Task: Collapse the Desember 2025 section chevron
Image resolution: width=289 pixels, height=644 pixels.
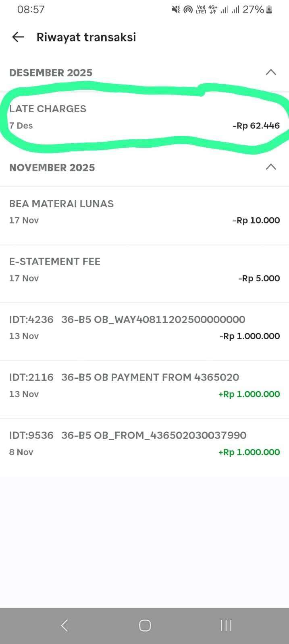Action: click(271, 72)
